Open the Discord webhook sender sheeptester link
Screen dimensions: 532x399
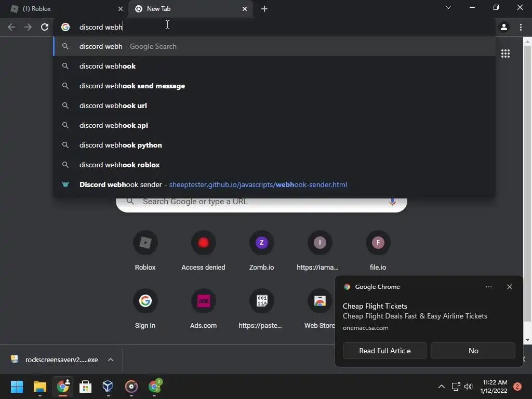pyautogui.click(x=274, y=184)
